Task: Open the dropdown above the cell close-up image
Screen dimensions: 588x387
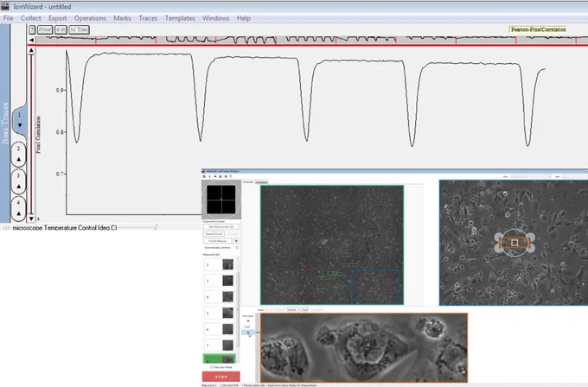Action: coord(293,310)
